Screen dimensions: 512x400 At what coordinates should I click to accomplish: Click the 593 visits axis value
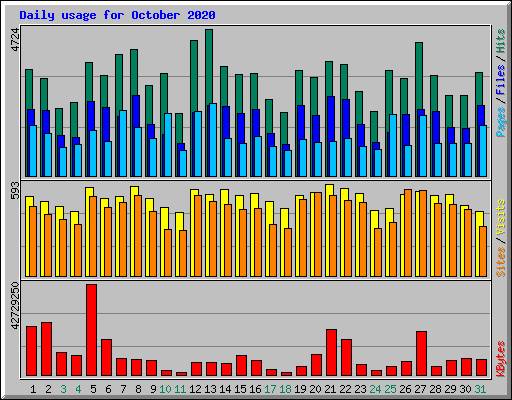15,190
